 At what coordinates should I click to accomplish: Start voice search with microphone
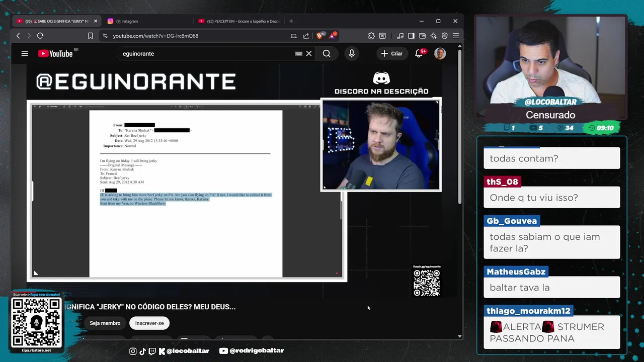point(352,53)
